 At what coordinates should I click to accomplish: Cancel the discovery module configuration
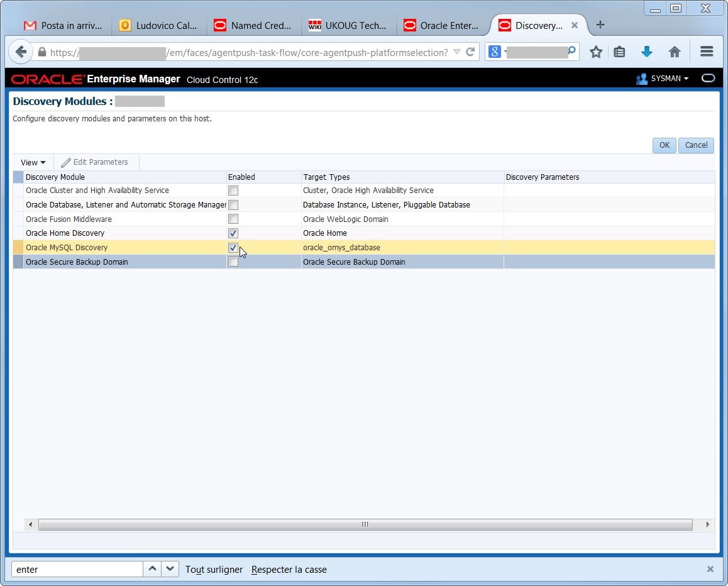pyautogui.click(x=696, y=145)
